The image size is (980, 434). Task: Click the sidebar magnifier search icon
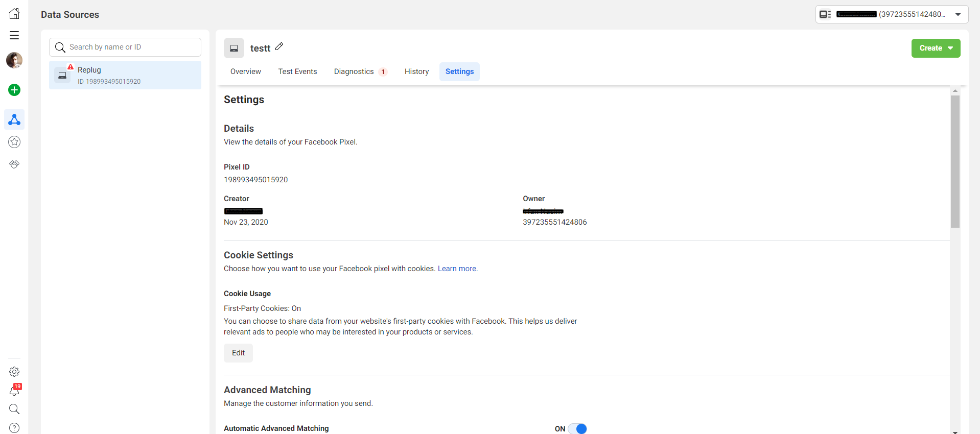point(14,409)
